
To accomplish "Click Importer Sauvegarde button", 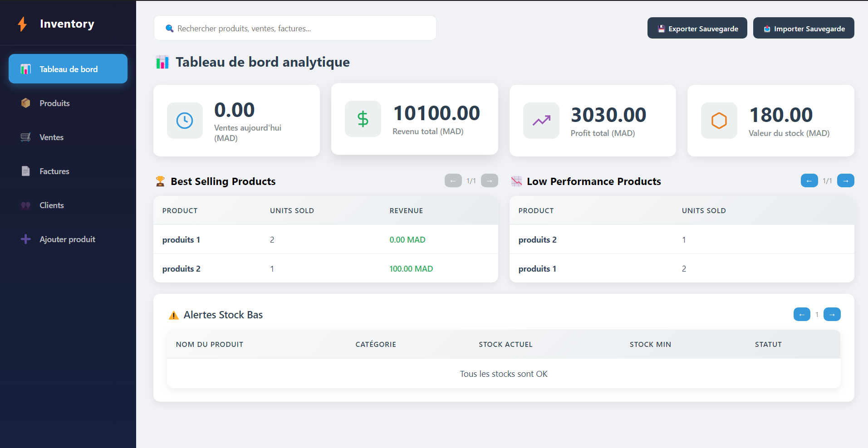I will 804,28.
